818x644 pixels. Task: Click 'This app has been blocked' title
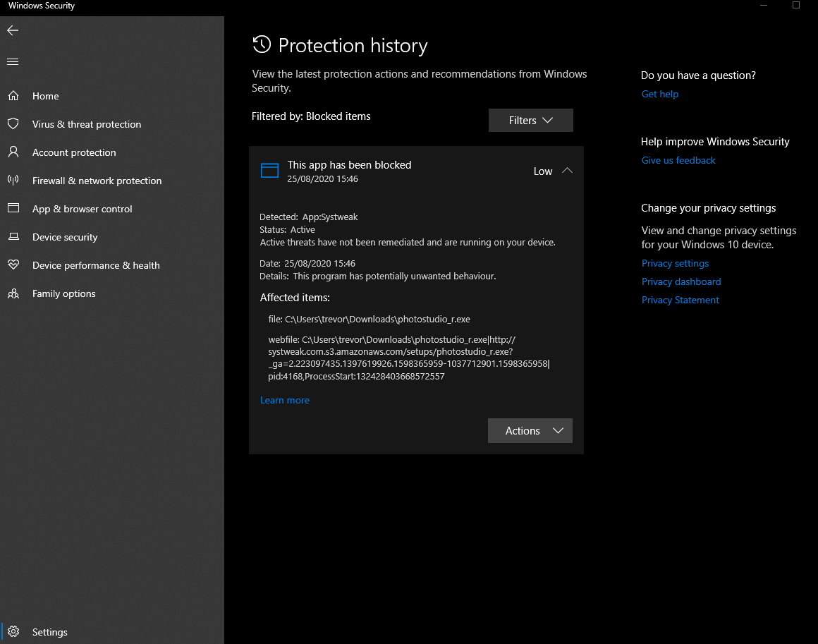pos(349,165)
